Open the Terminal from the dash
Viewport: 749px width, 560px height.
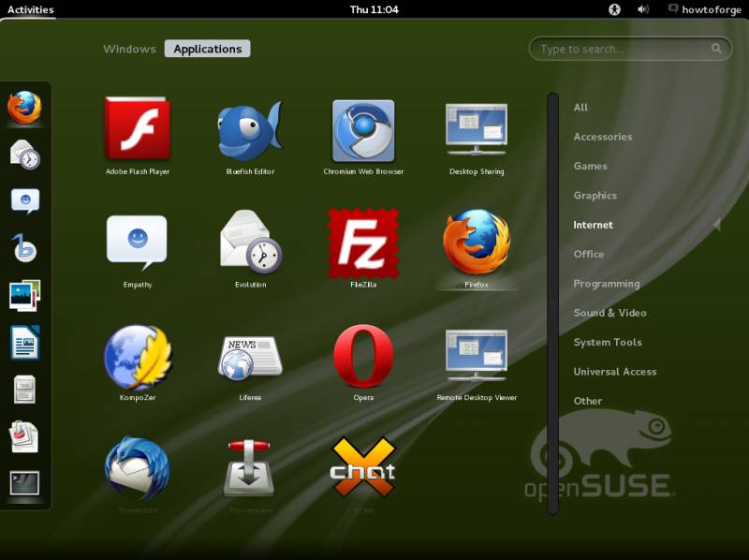[x=24, y=482]
